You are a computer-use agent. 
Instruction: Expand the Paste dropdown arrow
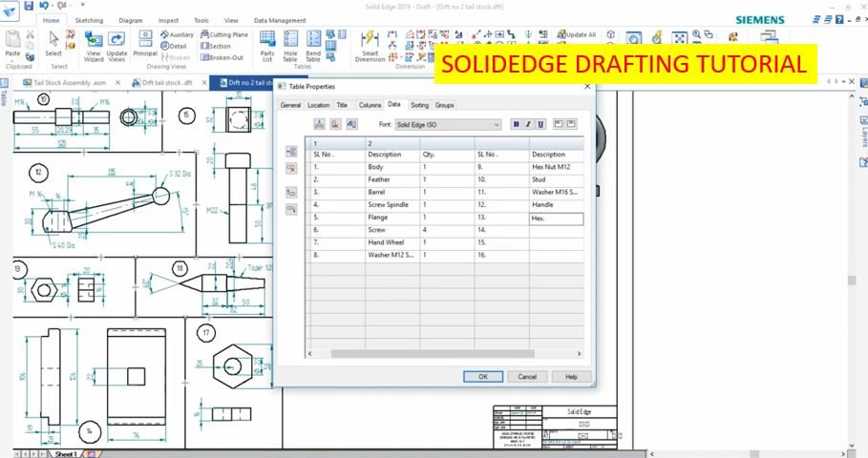(x=12, y=58)
